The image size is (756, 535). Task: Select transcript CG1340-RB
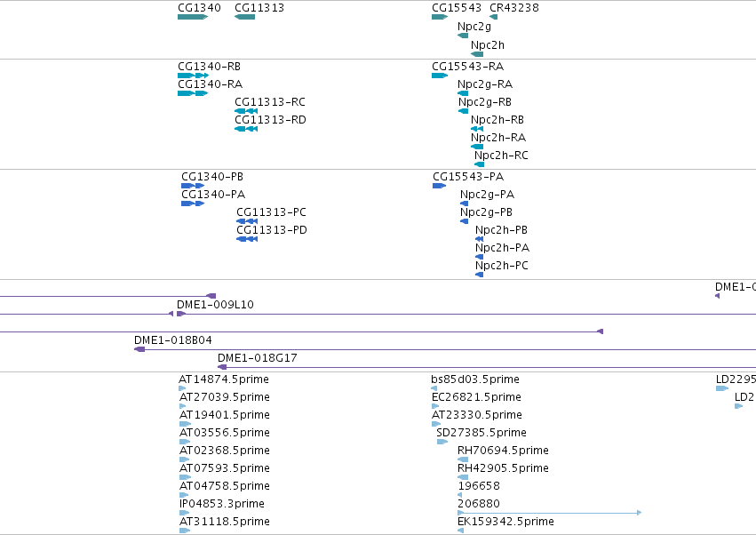(x=193, y=76)
